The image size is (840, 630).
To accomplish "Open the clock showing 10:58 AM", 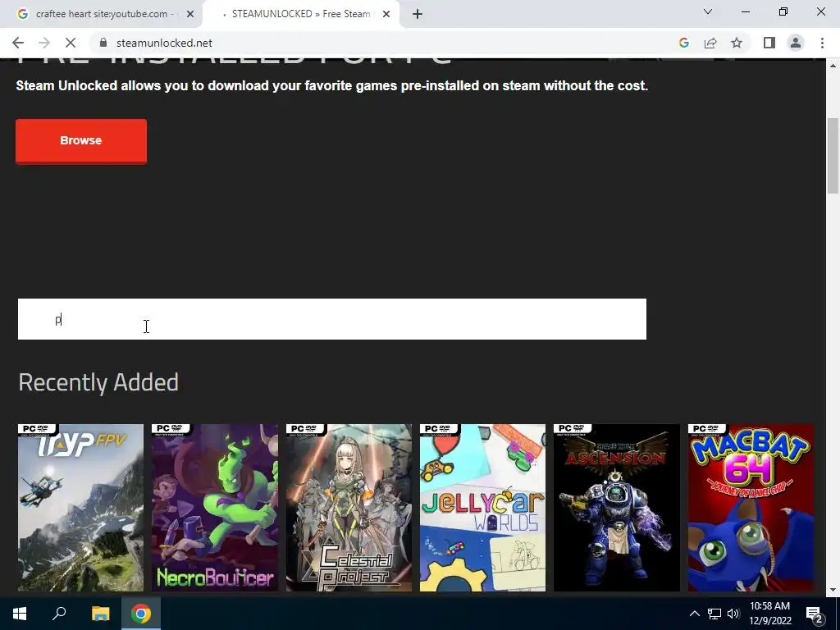I will [769, 614].
